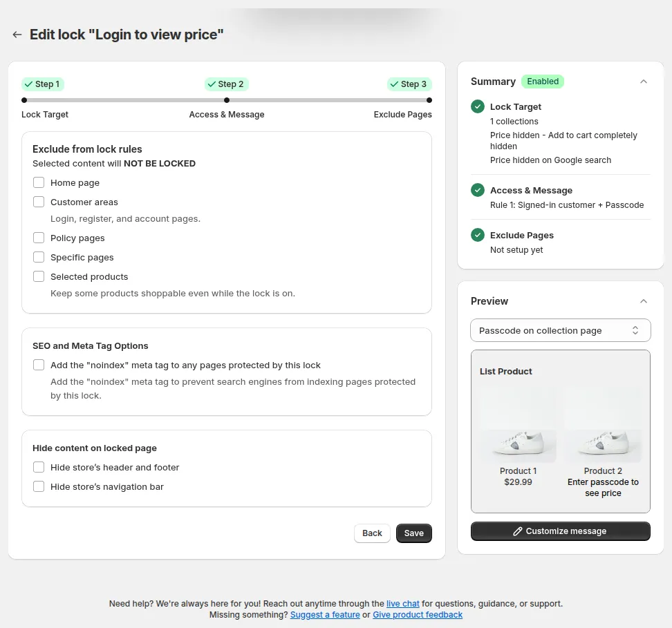Screen dimensions: 672x628
Task: Check the Policy pages option
Action: 39,238
